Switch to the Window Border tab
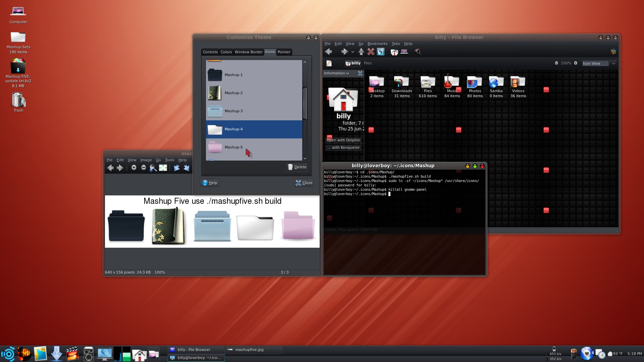The height and width of the screenshot is (362, 644). 249,52
